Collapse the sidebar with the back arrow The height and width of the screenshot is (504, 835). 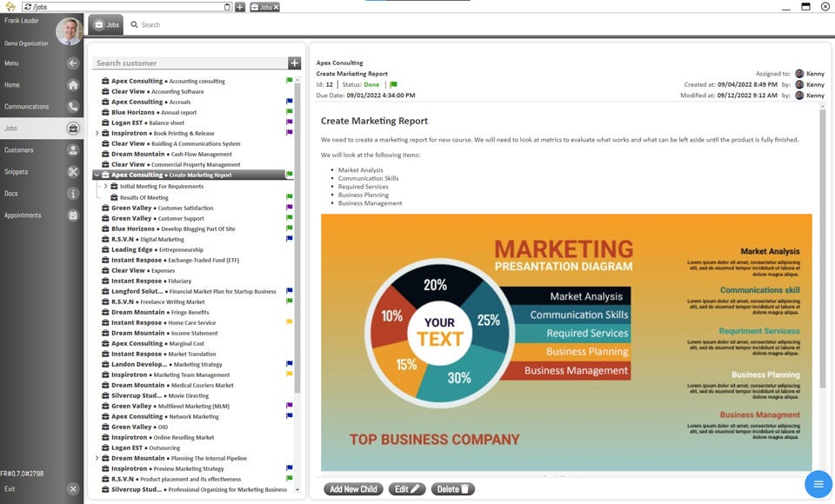(x=73, y=62)
